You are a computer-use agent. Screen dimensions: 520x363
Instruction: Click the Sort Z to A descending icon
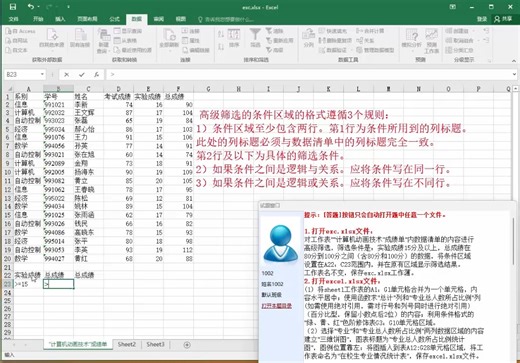[221, 46]
